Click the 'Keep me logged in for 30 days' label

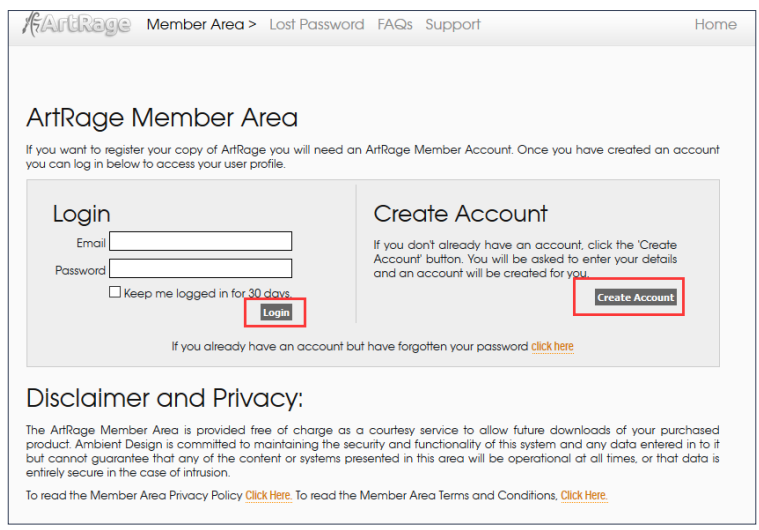(x=208, y=293)
